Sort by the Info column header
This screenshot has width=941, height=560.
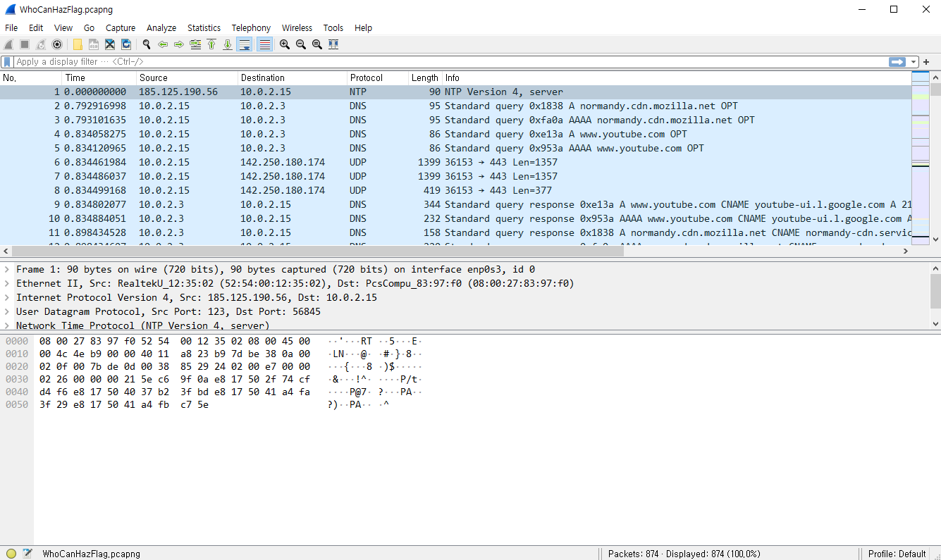click(676, 78)
